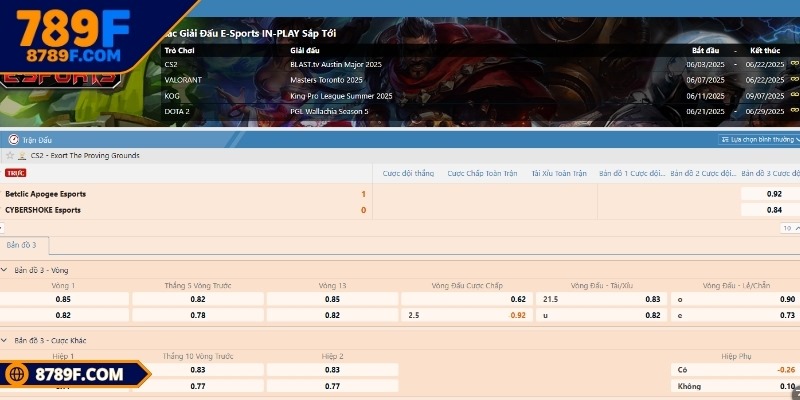Open the rows-per-page dropdown showing 10
The image size is (800, 400).
point(790,228)
